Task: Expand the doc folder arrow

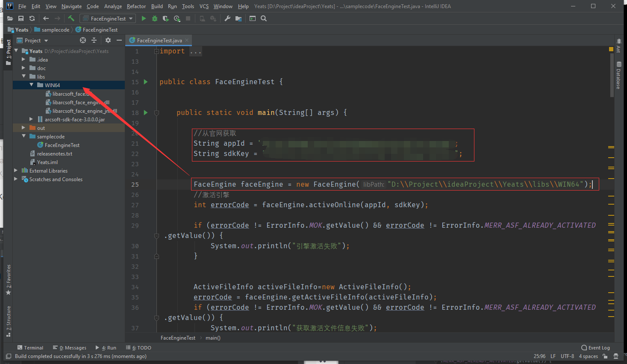Action: pyautogui.click(x=24, y=68)
